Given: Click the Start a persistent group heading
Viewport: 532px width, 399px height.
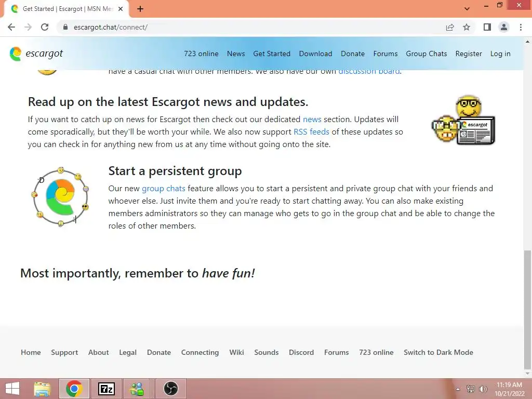Looking at the screenshot, I should [x=175, y=170].
